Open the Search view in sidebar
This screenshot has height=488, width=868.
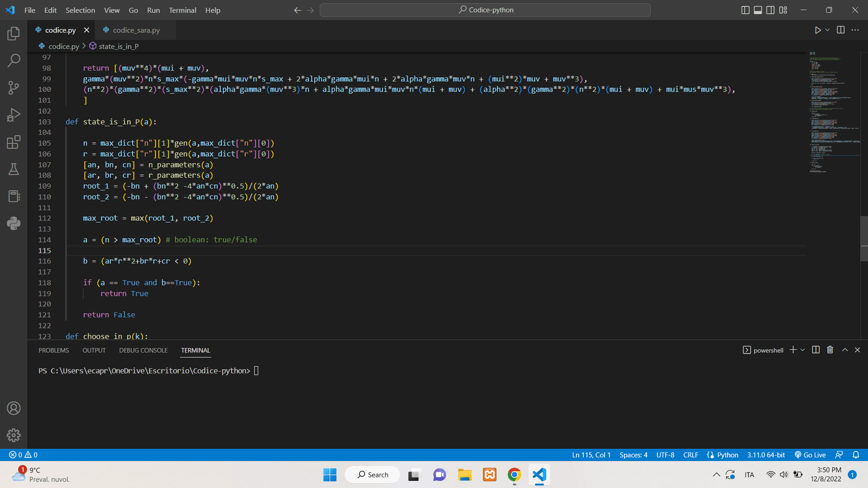click(14, 61)
